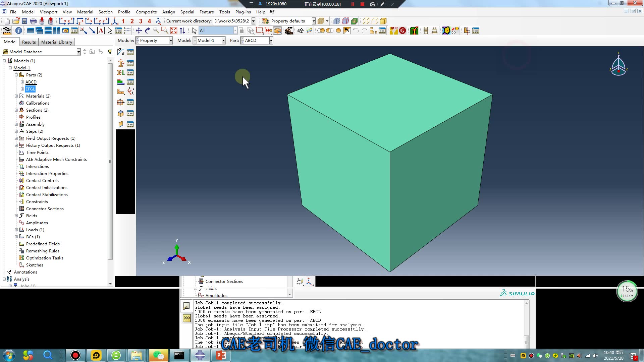This screenshot has height=362, width=644.
Task: Apply saved view number 1
Action: (x=123, y=21)
